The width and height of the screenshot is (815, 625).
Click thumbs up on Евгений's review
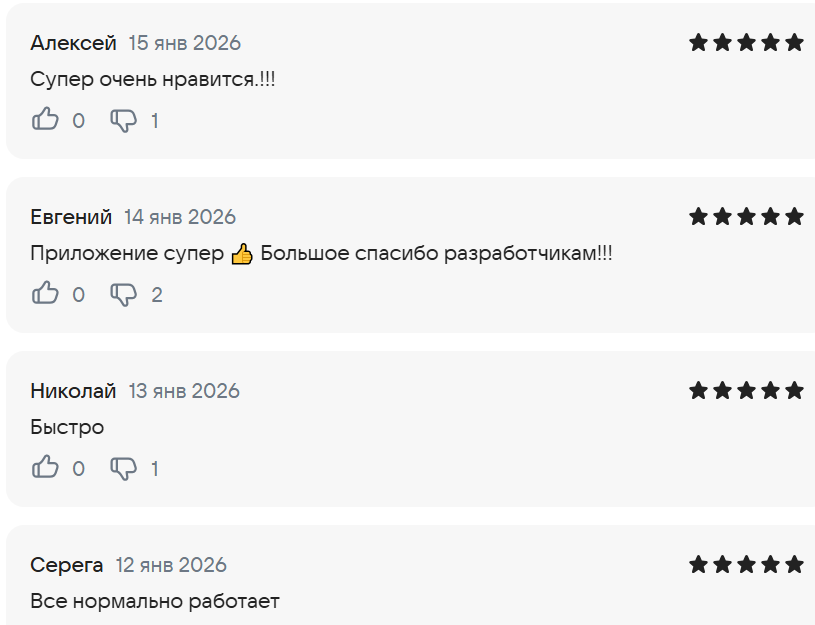[46, 294]
